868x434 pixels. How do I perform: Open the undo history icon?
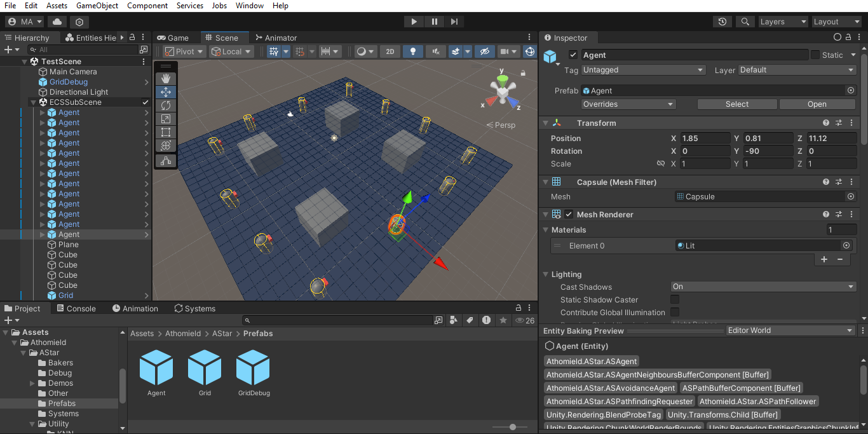(x=722, y=22)
